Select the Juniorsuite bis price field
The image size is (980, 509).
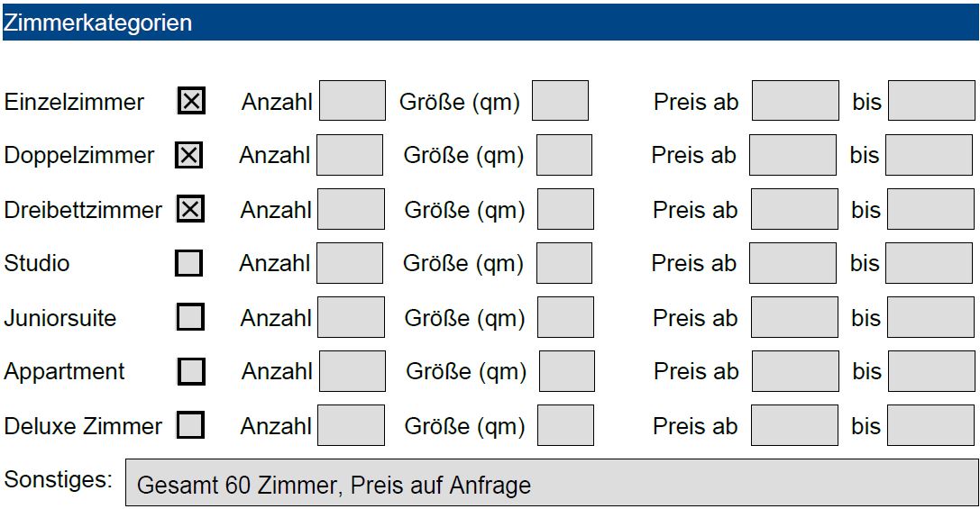[930, 317]
